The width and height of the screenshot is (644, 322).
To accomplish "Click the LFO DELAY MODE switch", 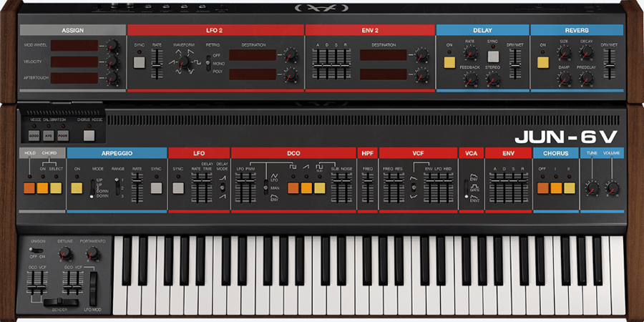I will point(223,187).
